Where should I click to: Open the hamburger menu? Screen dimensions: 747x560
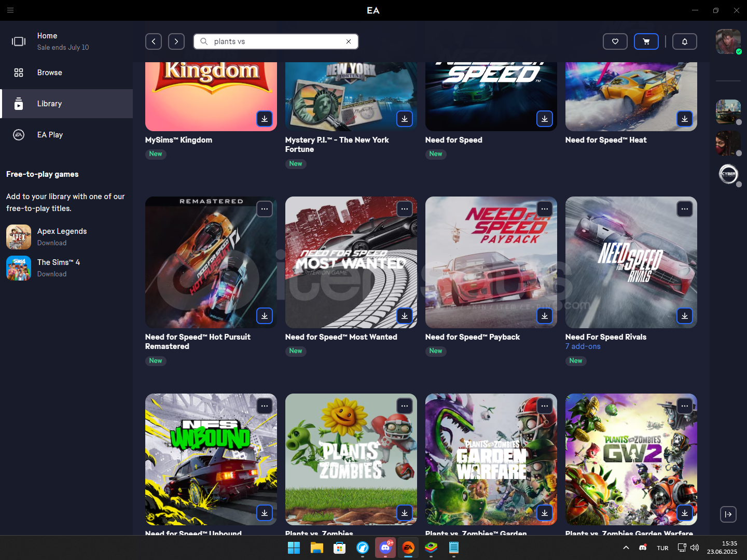pos(10,10)
